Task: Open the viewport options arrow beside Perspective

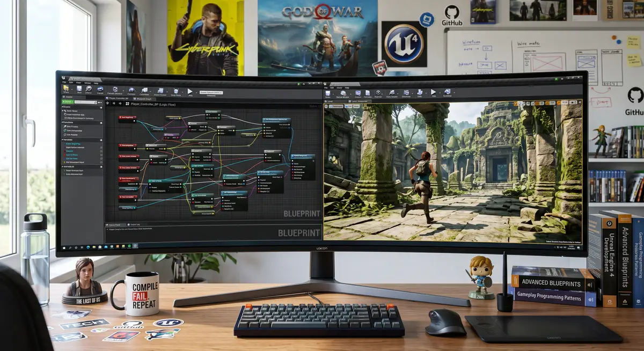Action: click(326, 106)
